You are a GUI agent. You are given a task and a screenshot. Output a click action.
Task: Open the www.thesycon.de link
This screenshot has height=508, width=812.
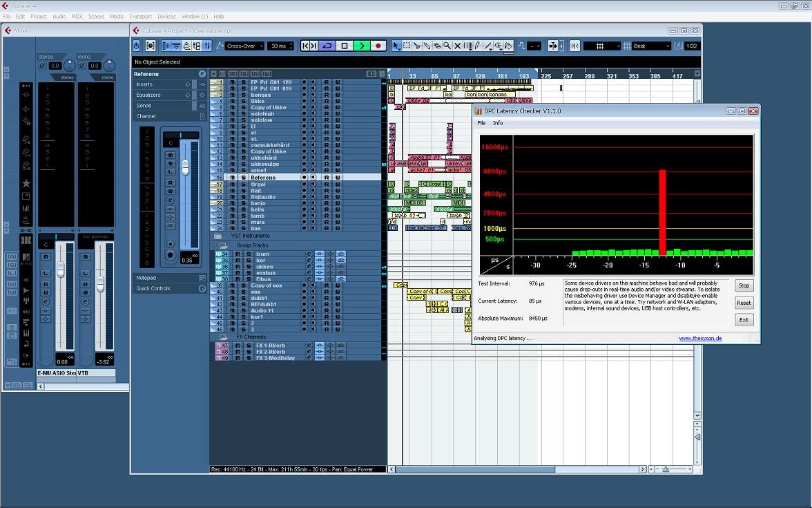point(700,338)
